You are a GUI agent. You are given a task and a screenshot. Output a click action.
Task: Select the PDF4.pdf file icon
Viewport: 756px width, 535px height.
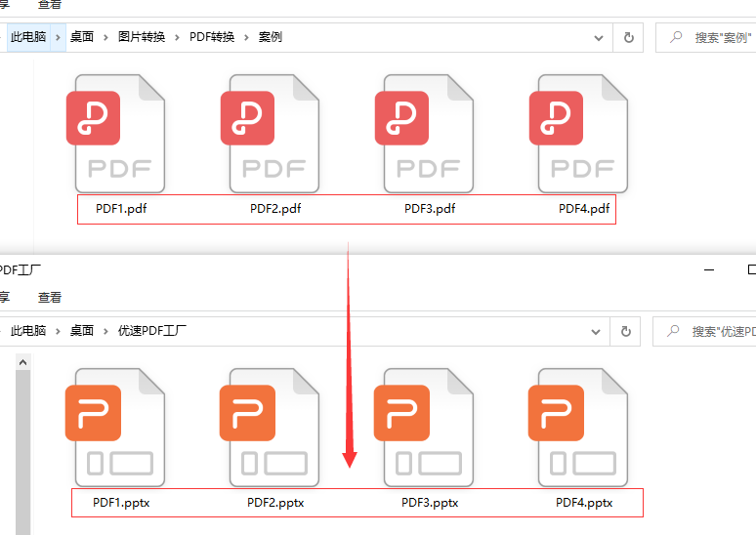578,134
